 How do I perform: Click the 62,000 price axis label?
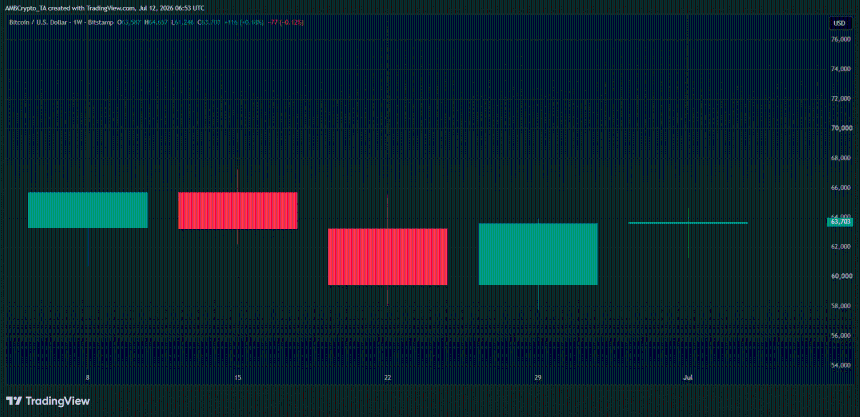pos(841,247)
